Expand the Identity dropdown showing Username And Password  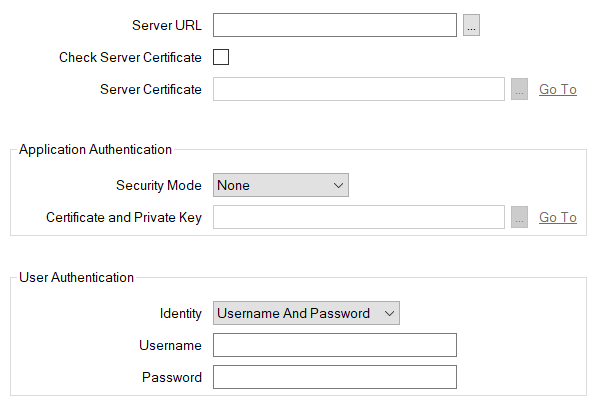[306, 313]
